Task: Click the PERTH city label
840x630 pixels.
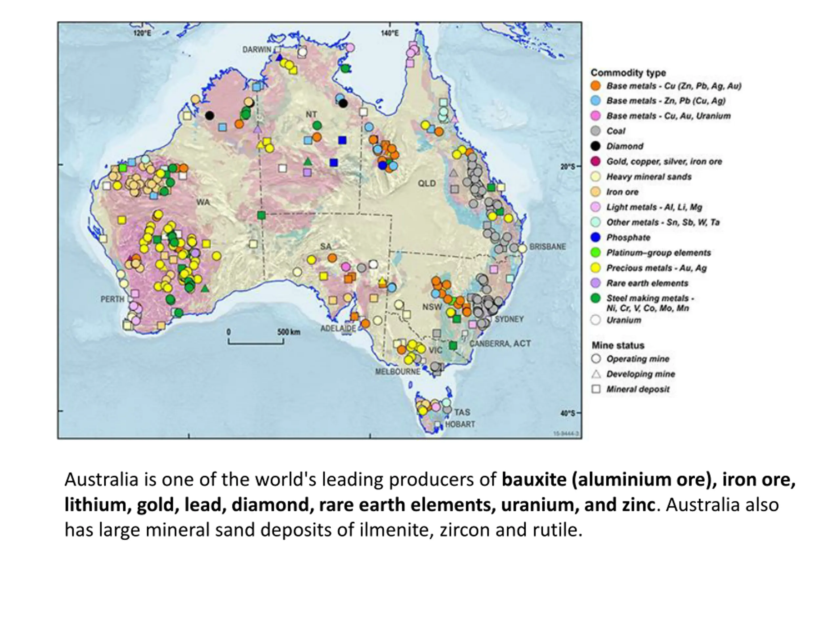Action: point(112,299)
